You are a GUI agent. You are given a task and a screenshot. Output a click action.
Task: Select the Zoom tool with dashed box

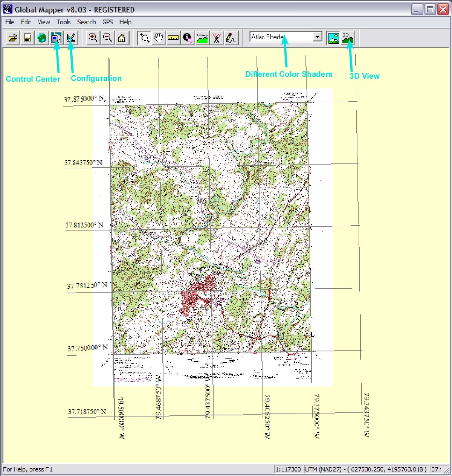click(x=144, y=38)
